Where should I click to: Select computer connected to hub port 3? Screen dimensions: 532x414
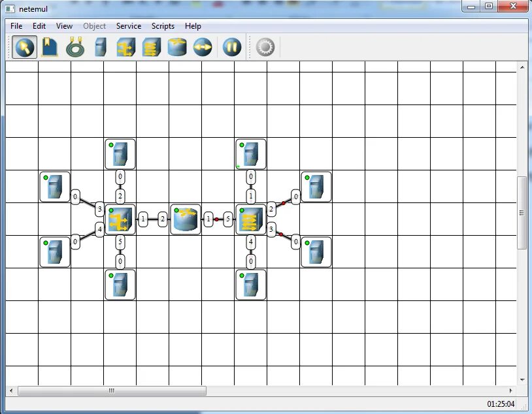point(55,187)
